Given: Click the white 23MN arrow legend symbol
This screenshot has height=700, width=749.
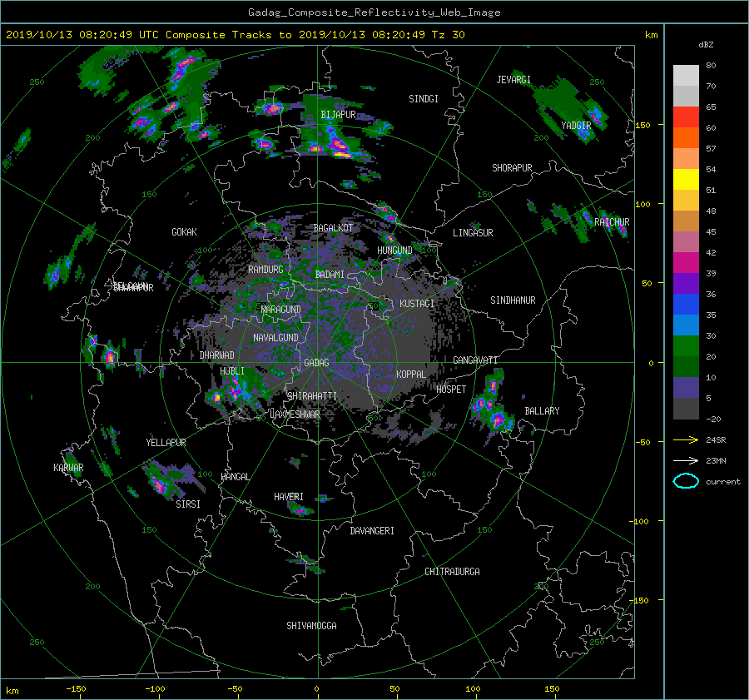Looking at the screenshot, I should (x=686, y=460).
